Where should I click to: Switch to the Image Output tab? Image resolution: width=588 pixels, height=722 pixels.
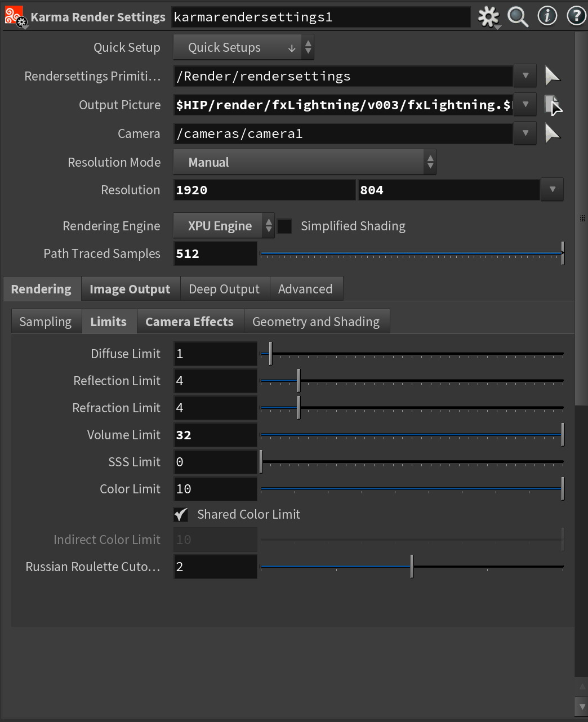130,289
